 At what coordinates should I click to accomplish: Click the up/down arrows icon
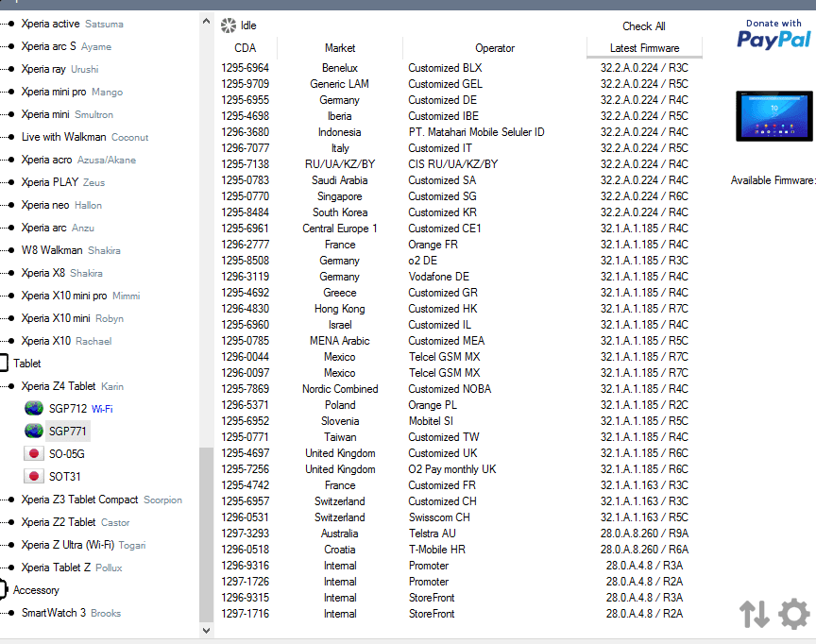pyautogui.click(x=754, y=615)
